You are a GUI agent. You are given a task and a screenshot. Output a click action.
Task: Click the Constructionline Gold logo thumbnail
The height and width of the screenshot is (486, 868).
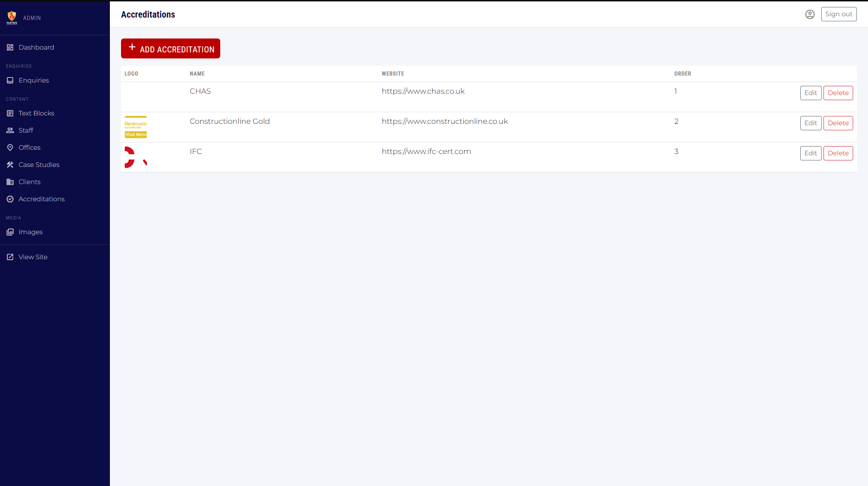(135, 127)
